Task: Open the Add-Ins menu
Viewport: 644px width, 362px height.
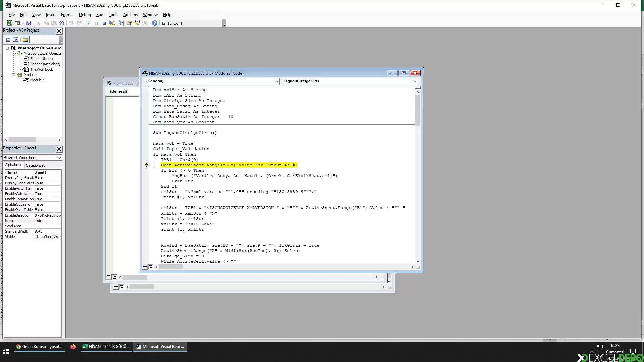Action: click(130, 15)
